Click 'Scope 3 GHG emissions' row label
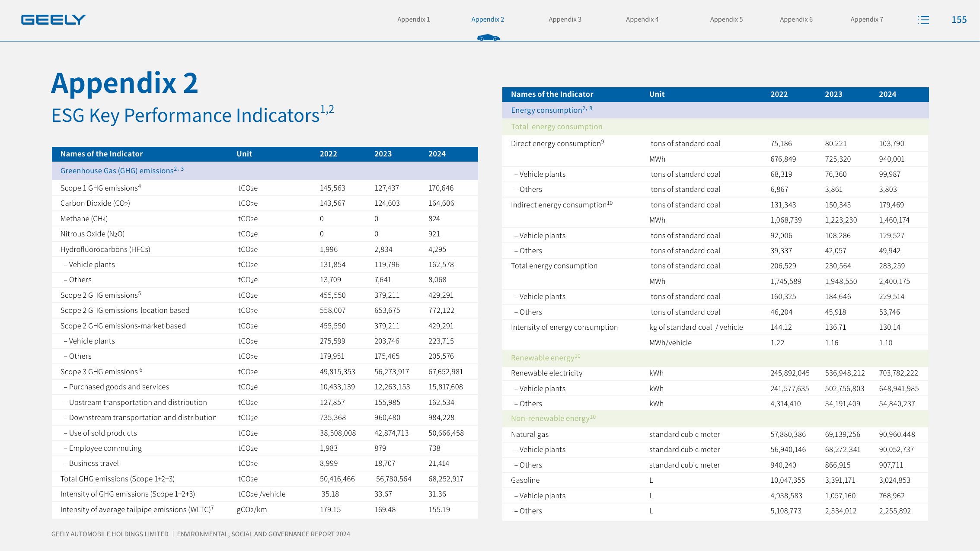980x551 pixels. click(101, 372)
